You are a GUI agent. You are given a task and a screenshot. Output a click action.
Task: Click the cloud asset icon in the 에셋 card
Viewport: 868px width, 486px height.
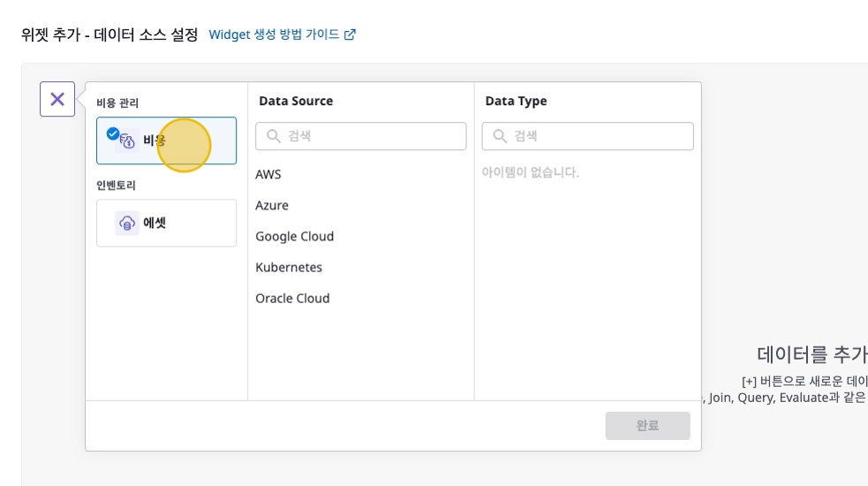click(127, 224)
